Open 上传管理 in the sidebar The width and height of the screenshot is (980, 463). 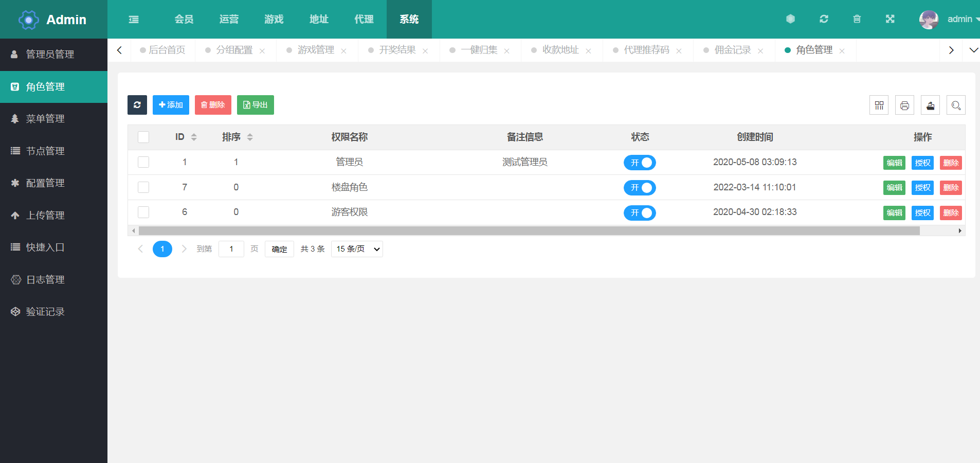(53, 216)
